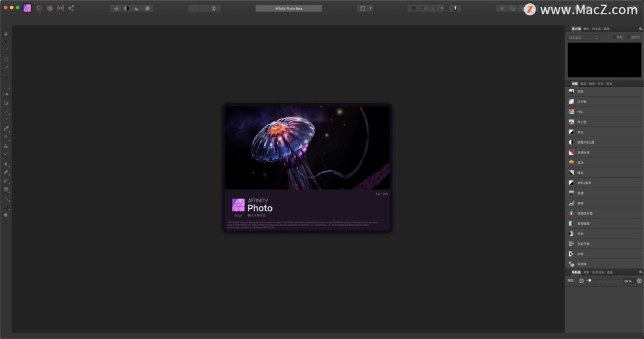This screenshot has height=339, width=644.
Task: Click the 色彩平衡 colour balance icon
Action: [x=571, y=244]
